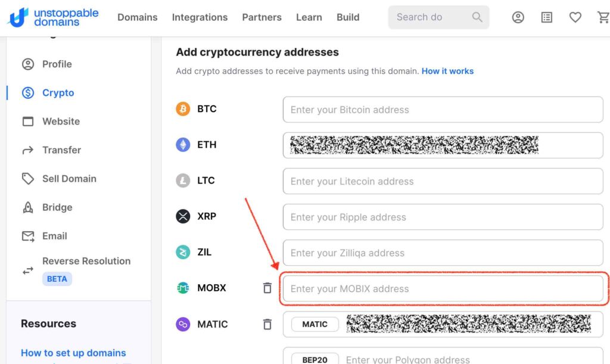610x364 pixels.
Task: Open the Learn menu
Action: click(309, 17)
